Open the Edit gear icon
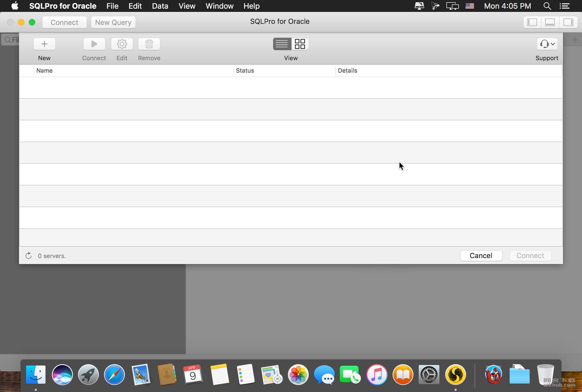This screenshot has width=582, height=392. pos(122,44)
